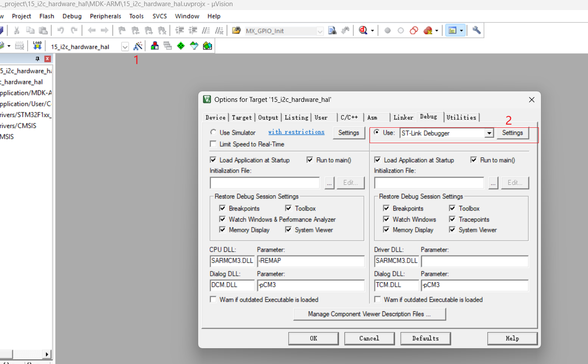Navigate forwards with the right arrow icon
This screenshot has width=588, height=364.
(105, 31)
